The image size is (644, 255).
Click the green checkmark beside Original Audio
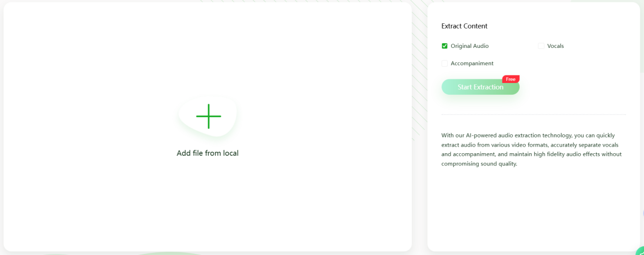click(x=445, y=46)
